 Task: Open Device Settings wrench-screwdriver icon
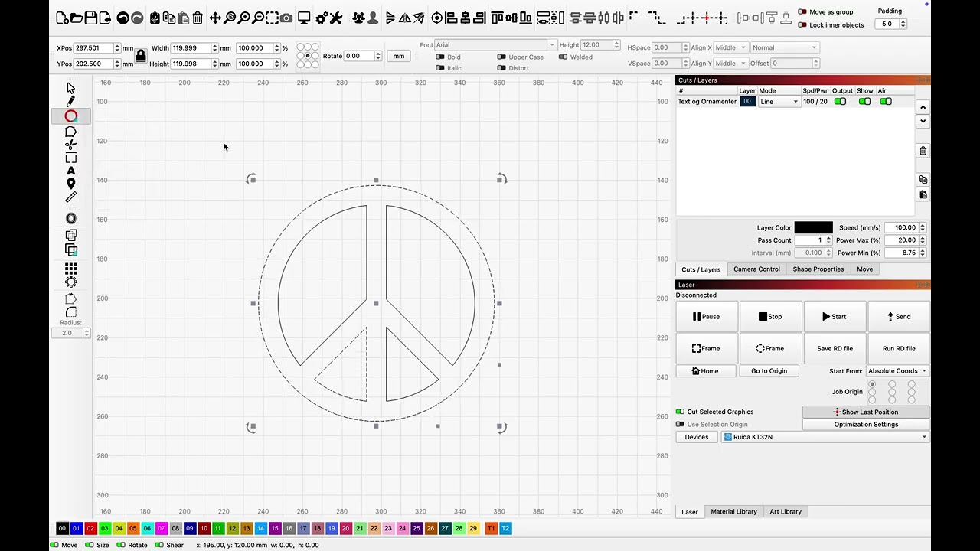[336, 18]
